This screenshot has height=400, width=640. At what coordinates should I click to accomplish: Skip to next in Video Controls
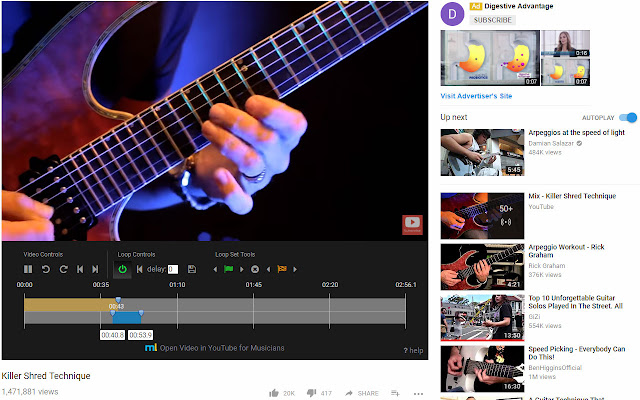(95, 269)
